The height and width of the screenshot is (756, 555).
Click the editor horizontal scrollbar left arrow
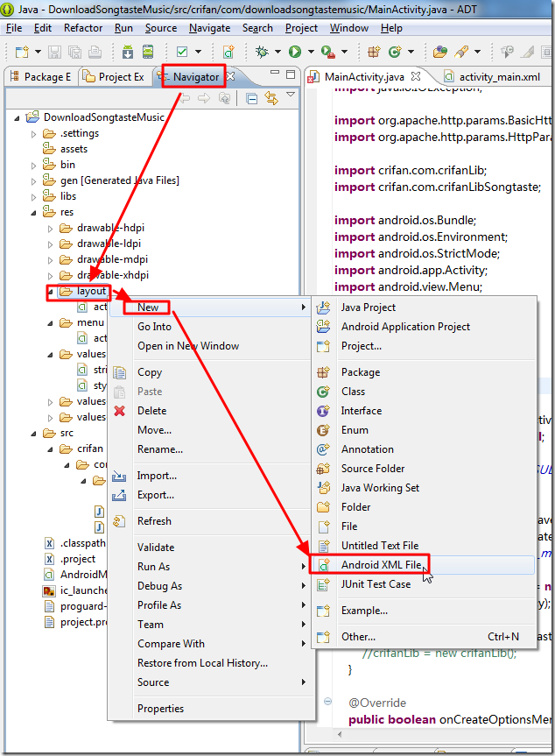click(340, 735)
